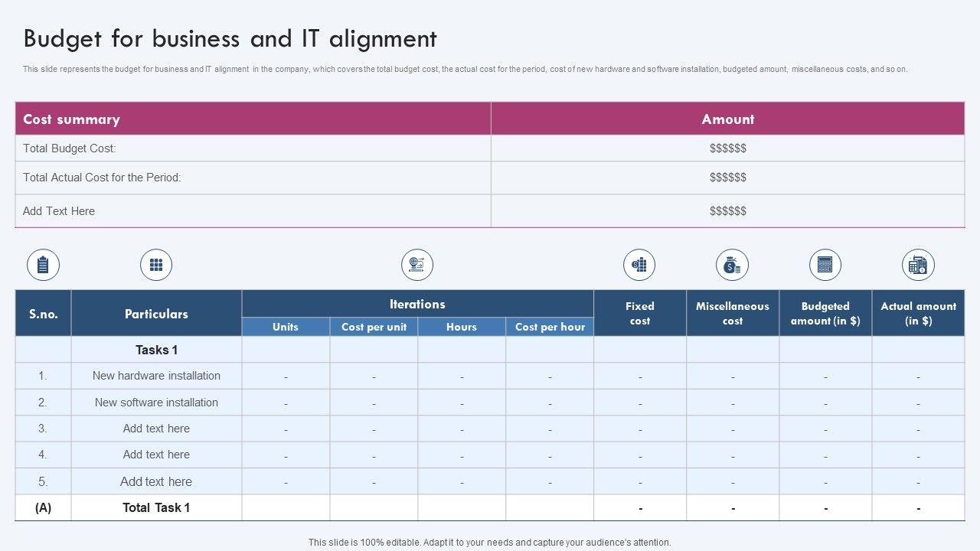This screenshot has width=980, height=551.
Task: Select the 'S.no.' column header
Action: pos(43,313)
